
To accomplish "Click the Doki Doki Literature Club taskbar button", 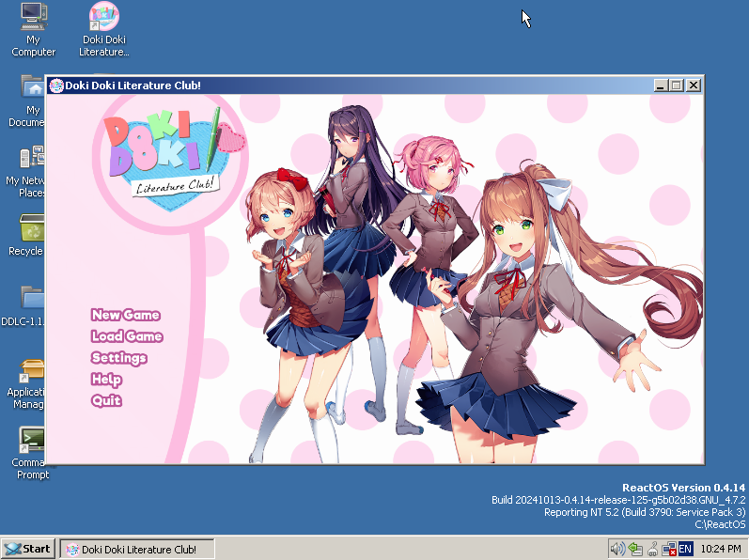I will [136, 550].
